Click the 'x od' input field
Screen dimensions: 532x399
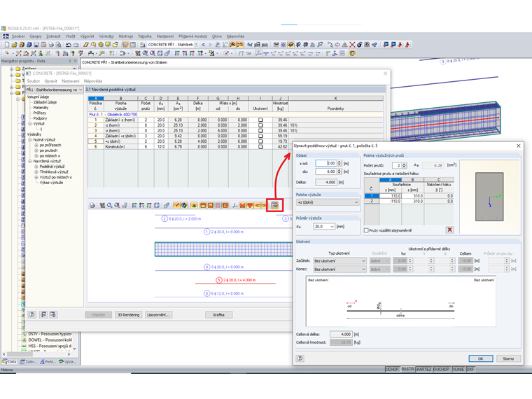[325, 163]
